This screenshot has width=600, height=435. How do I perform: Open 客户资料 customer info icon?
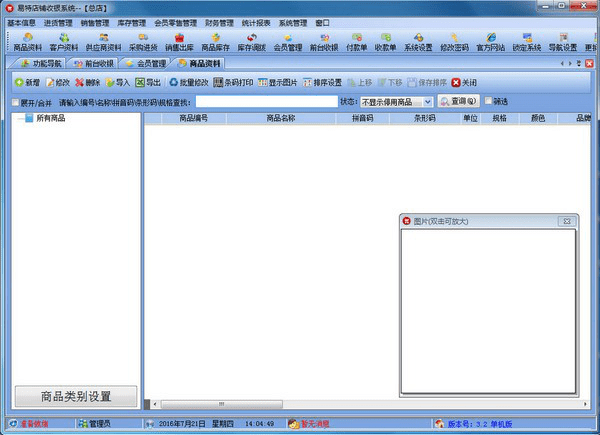(64, 42)
